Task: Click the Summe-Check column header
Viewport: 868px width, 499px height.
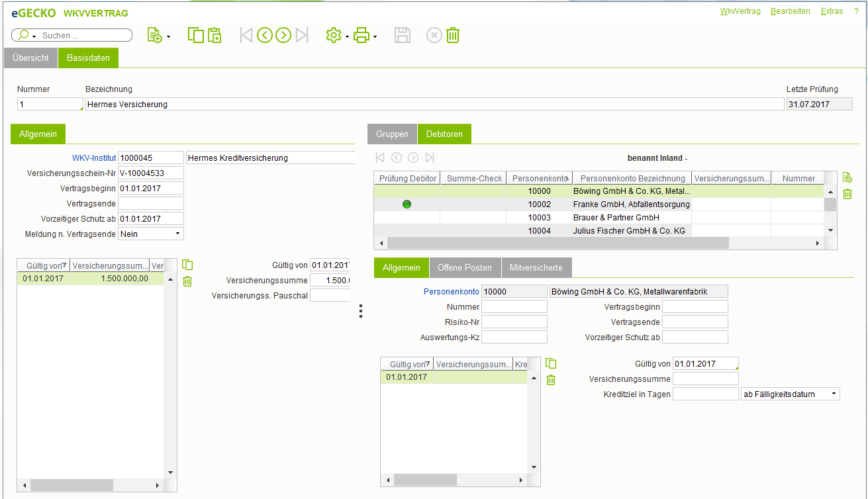Action: [x=473, y=178]
